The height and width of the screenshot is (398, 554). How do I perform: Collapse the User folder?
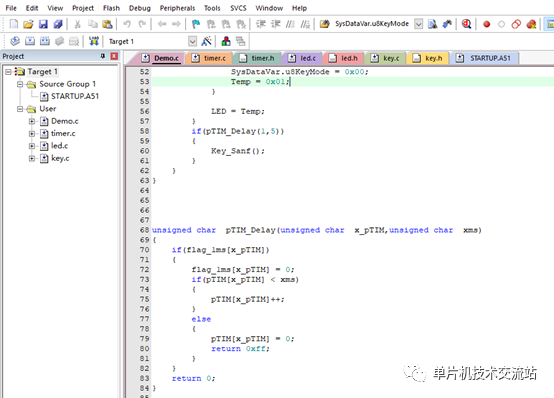point(20,109)
